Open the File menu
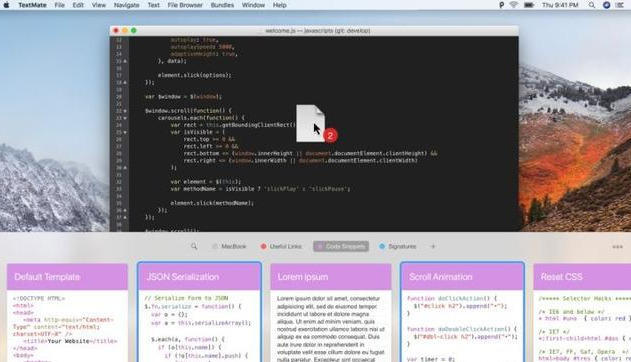The height and width of the screenshot is (362, 631). point(60,5)
